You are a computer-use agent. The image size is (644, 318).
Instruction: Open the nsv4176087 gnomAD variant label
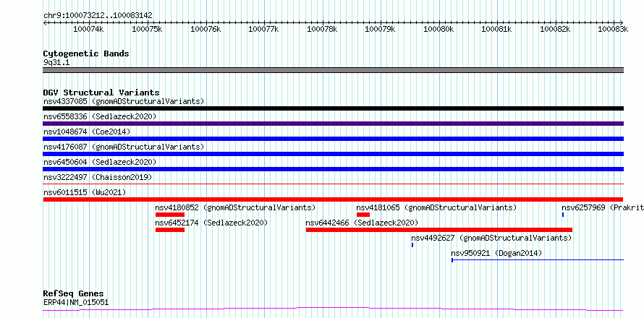[x=124, y=147]
